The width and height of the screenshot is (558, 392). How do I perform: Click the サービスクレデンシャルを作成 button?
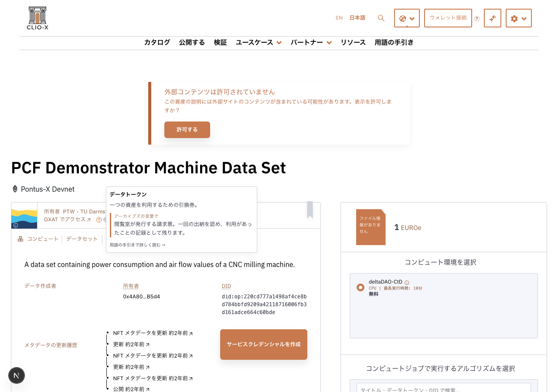pos(264,345)
